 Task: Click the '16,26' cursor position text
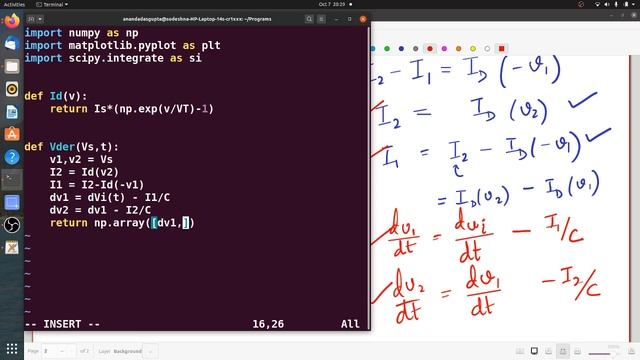coord(268,324)
